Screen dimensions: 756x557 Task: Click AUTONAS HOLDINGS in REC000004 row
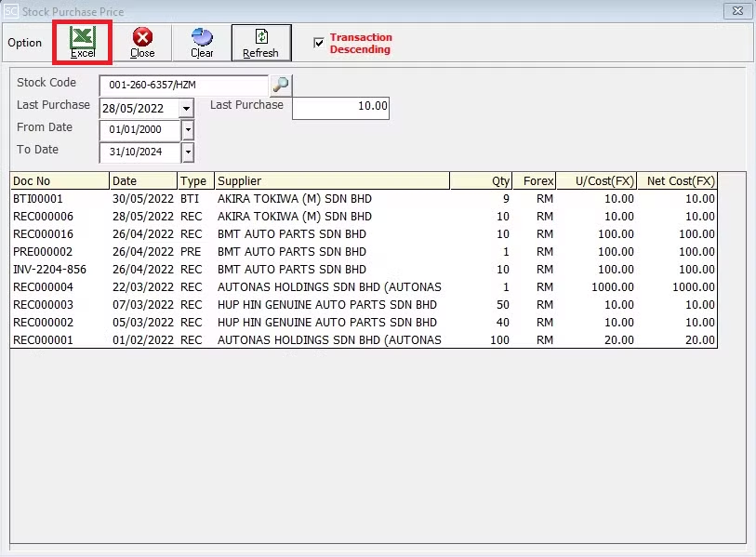329,287
